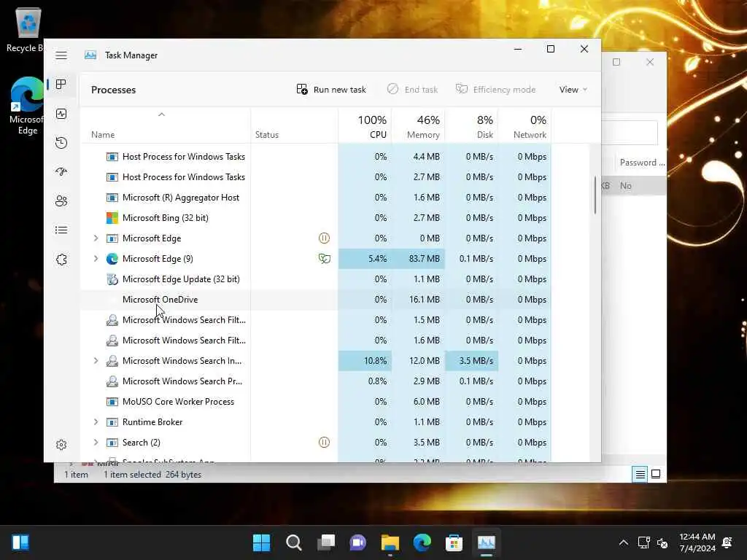
Task: Open the View dropdown menu
Action: tap(573, 90)
